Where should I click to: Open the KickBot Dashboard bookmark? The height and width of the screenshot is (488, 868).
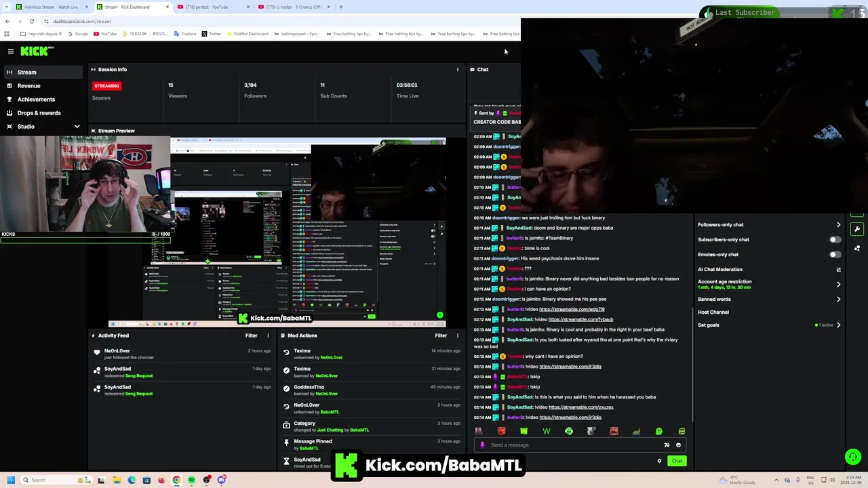(x=247, y=34)
